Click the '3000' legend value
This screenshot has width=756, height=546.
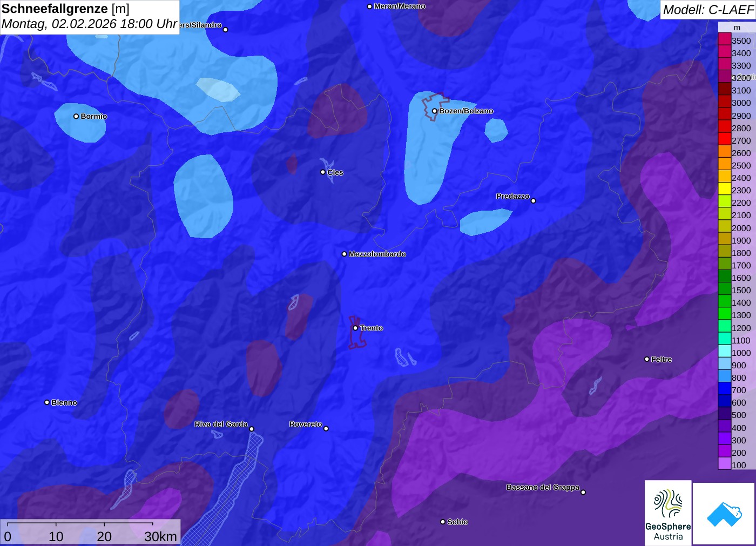(x=741, y=103)
